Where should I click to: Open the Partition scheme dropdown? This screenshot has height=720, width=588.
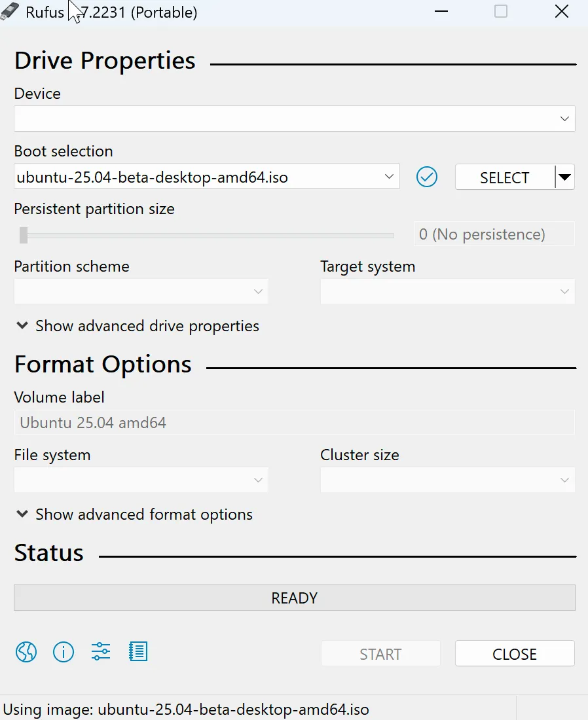click(141, 292)
